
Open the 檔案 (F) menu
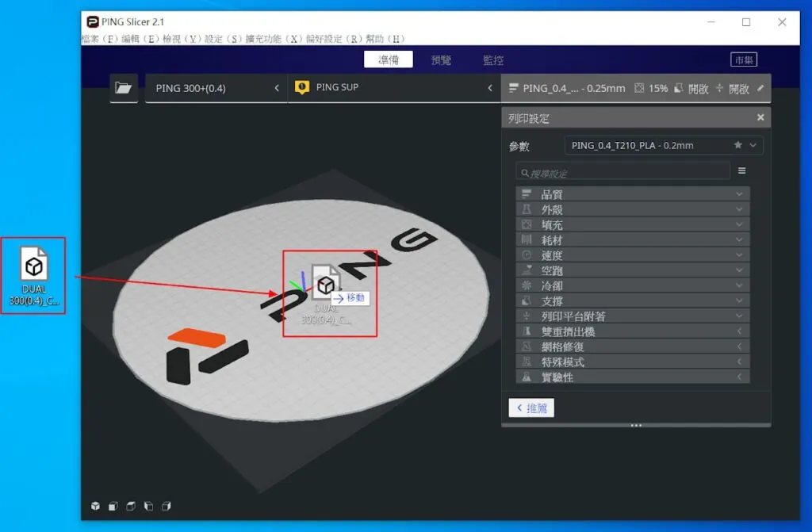click(x=101, y=39)
